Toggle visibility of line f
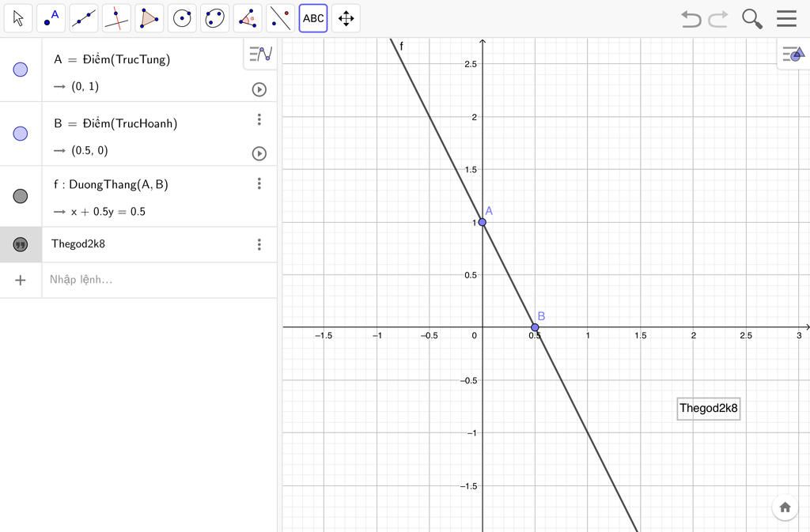Viewport: 810px width, 532px height. click(x=20, y=196)
